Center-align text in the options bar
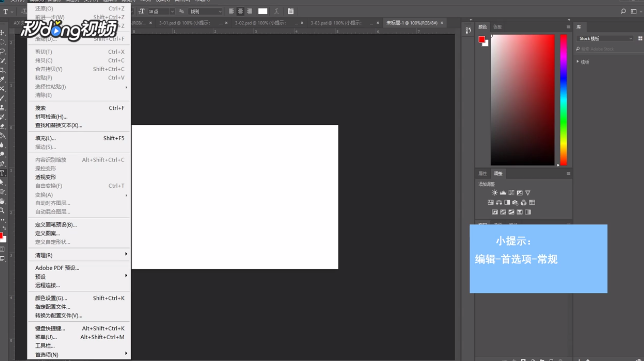This screenshot has width=644, height=361. point(240,11)
